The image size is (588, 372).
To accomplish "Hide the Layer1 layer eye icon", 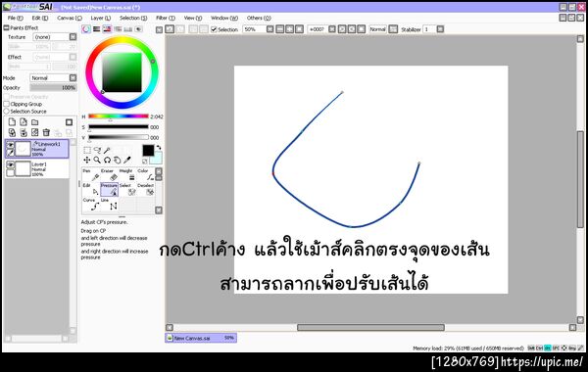I will point(10,164).
